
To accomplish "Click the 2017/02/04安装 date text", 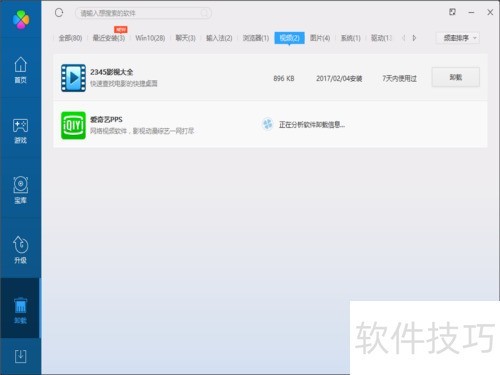I will point(339,79).
